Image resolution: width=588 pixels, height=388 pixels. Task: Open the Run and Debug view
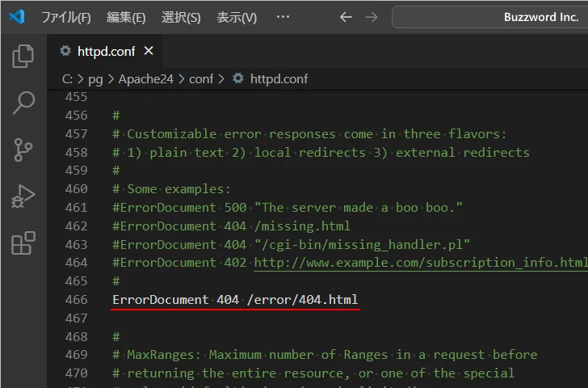(23, 196)
